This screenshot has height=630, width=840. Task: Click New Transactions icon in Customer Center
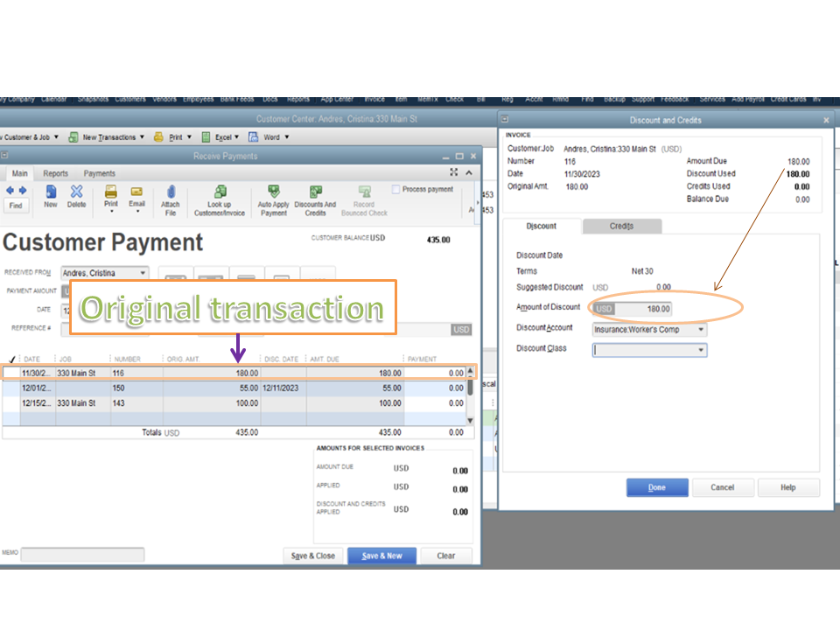73,137
